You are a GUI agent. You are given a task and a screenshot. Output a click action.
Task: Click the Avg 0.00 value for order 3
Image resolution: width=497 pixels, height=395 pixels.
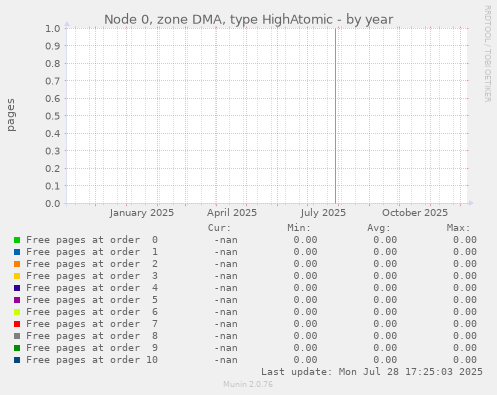pyautogui.click(x=385, y=276)
